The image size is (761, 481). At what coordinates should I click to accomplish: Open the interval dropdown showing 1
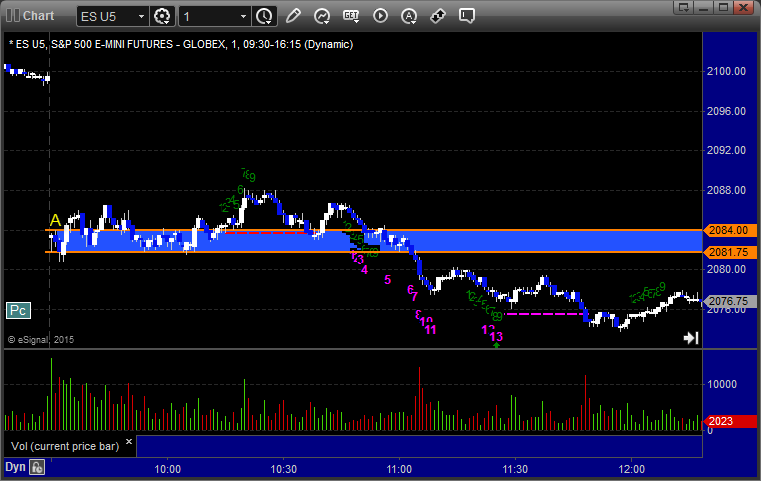(215, 16)
